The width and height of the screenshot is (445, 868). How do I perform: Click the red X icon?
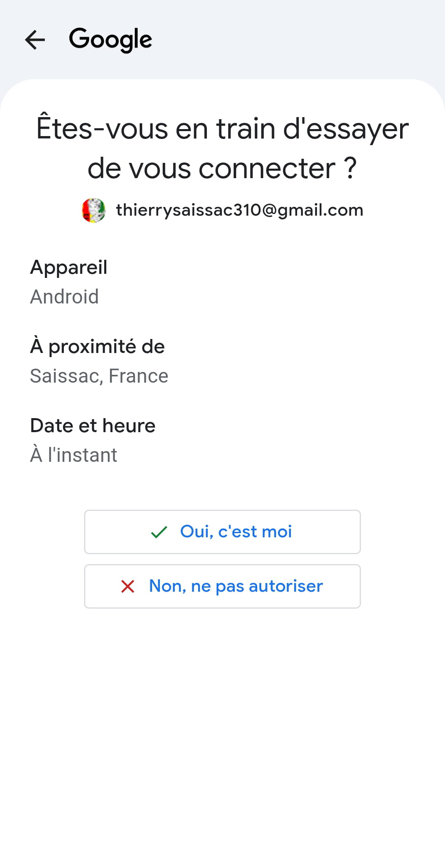(128, 586)
